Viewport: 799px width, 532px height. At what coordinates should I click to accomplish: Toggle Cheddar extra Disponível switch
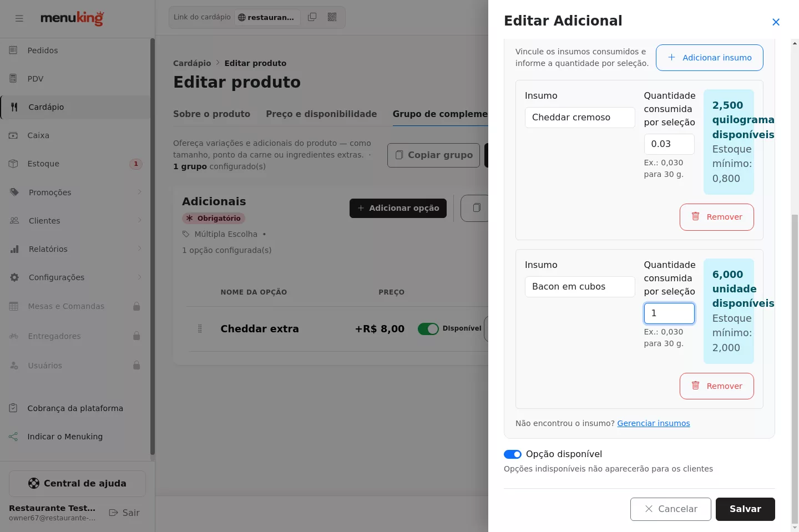click(x=428, y=329)
